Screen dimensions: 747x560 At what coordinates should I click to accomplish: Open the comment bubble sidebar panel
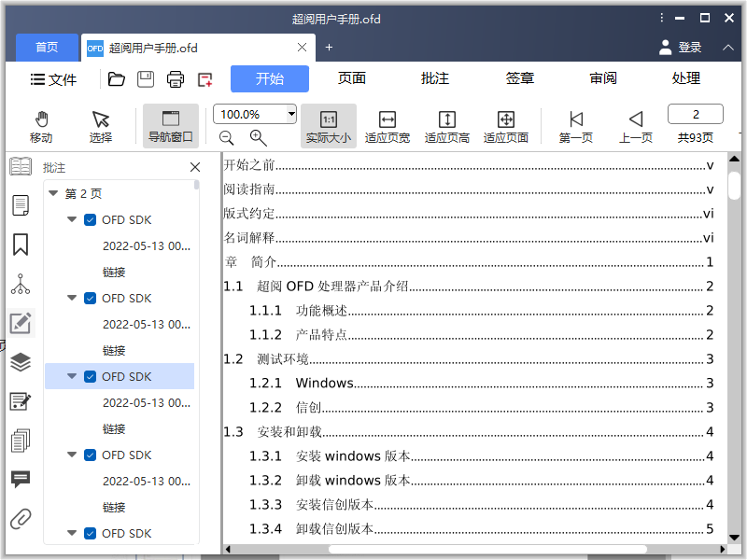21,479
